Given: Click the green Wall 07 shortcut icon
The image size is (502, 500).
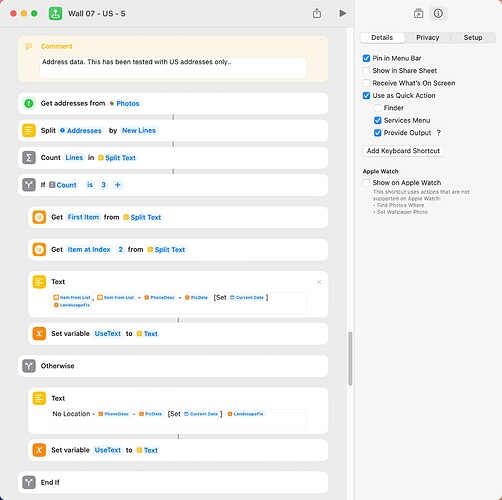Looking at the screenshot, I should pos(55,14).
